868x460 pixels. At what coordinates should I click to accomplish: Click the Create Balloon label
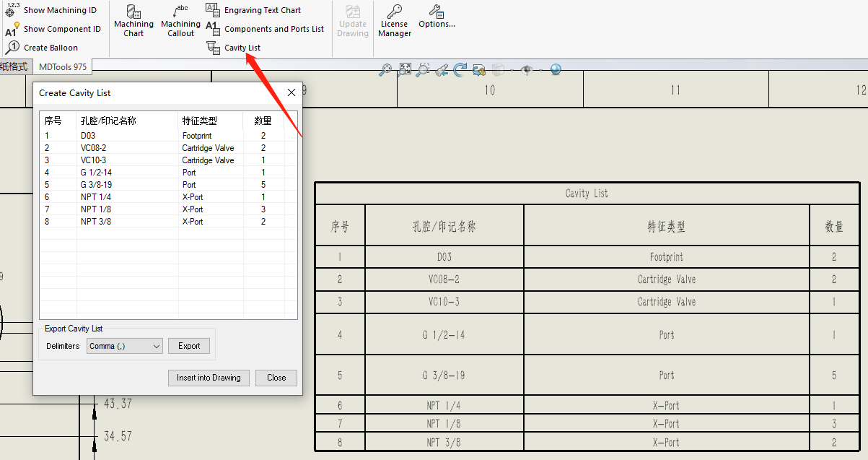[51, 48]
